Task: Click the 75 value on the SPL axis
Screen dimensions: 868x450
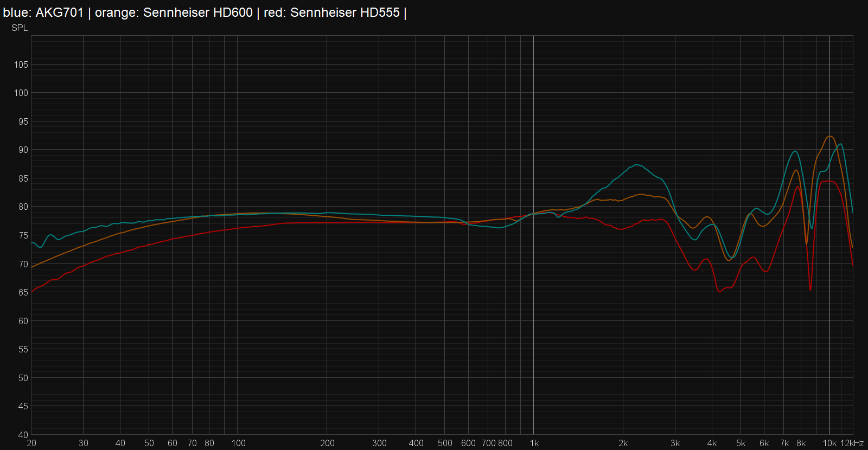Action: click(x=23, y=235)
